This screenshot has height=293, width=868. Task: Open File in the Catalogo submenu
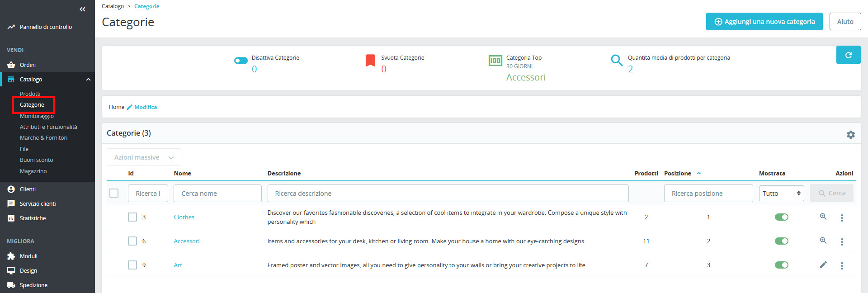pos(24,149)
